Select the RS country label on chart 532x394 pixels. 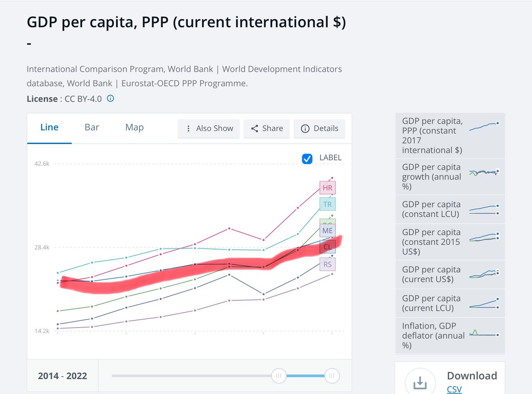(328, 265)
